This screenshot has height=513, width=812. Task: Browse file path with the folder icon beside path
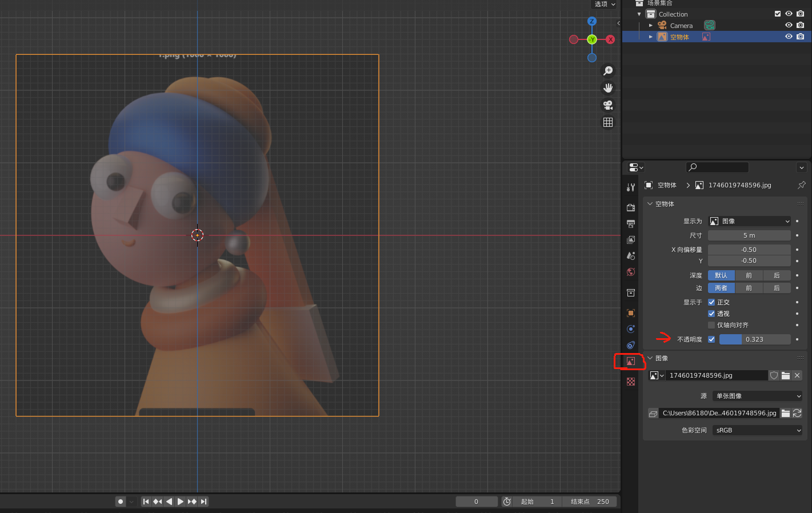coord(786,413)
